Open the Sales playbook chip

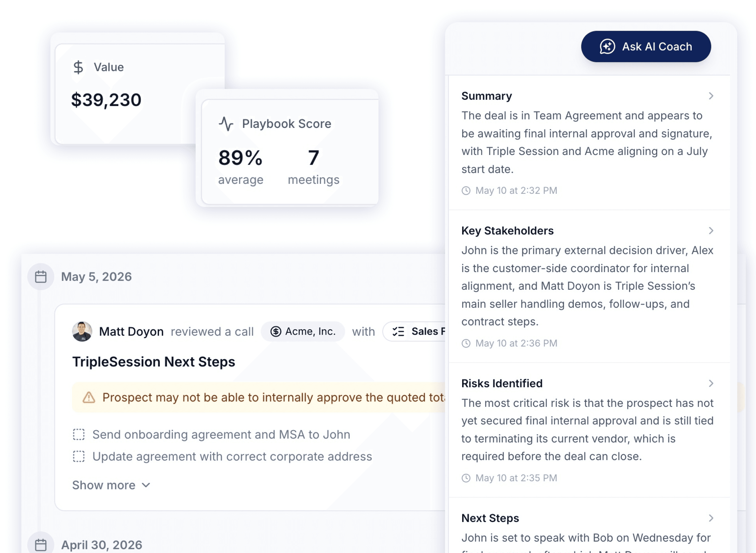(414, 331)
